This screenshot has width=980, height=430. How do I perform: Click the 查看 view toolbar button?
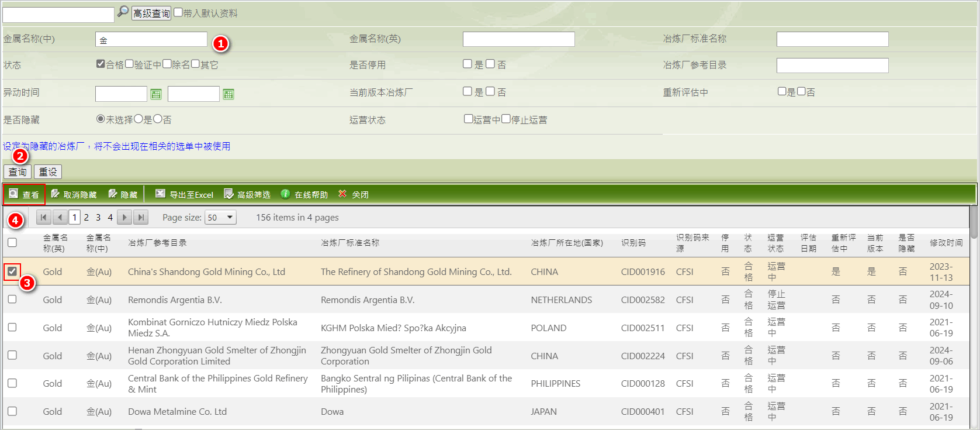24,194
